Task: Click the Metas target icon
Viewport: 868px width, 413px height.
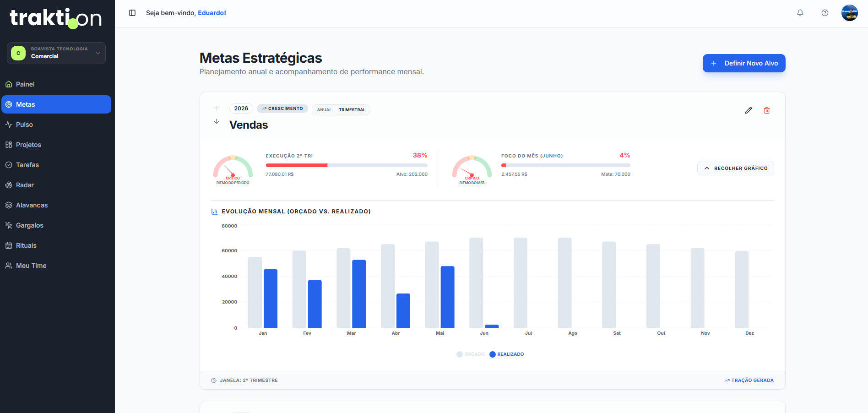Action: [x=9, y=104]
